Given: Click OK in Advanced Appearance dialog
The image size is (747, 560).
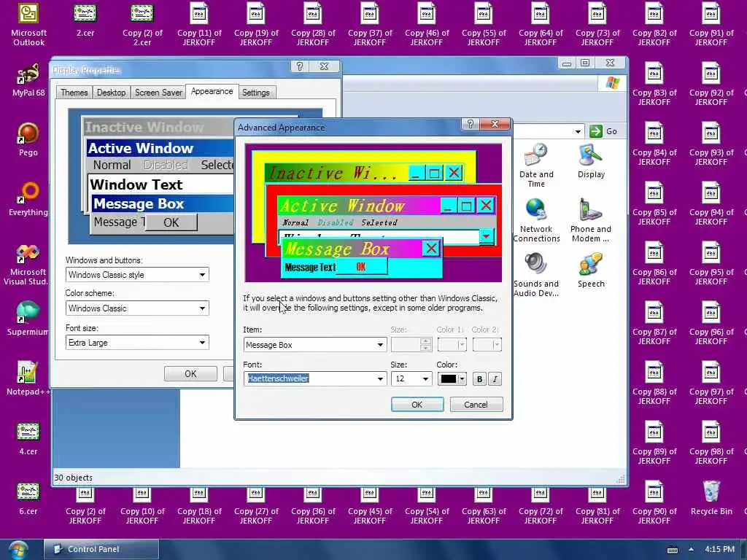Looking at the screenshot, I should pyautogui.click(x=417, y=404).
